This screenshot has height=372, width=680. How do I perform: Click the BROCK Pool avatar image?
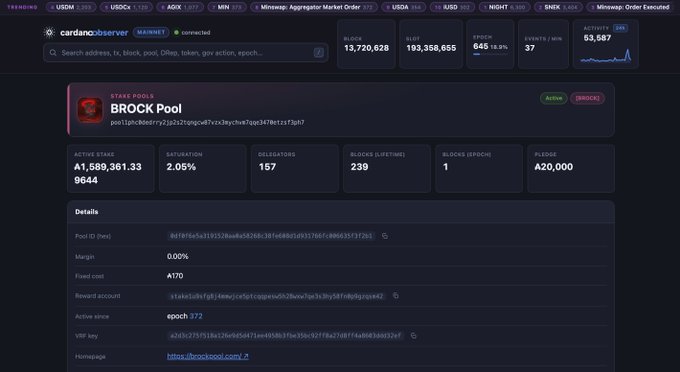(x=90, y=110)
